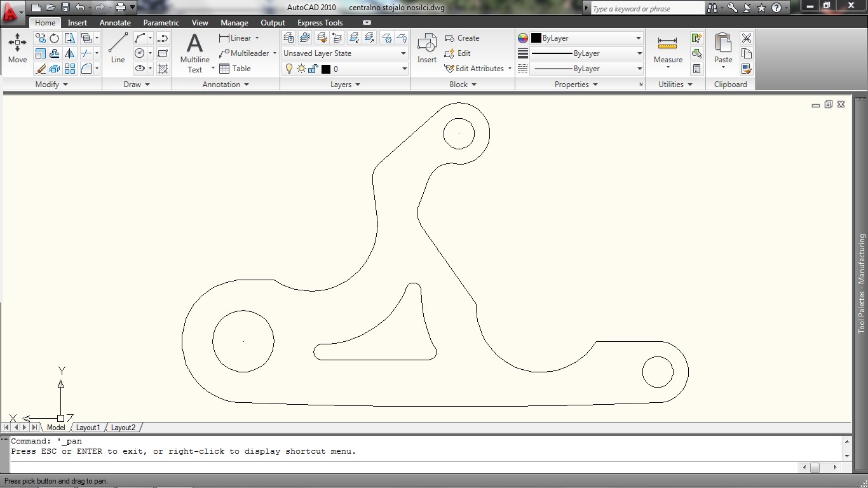Open the Edit Attributes dropdown arrow

pos(510,69)
